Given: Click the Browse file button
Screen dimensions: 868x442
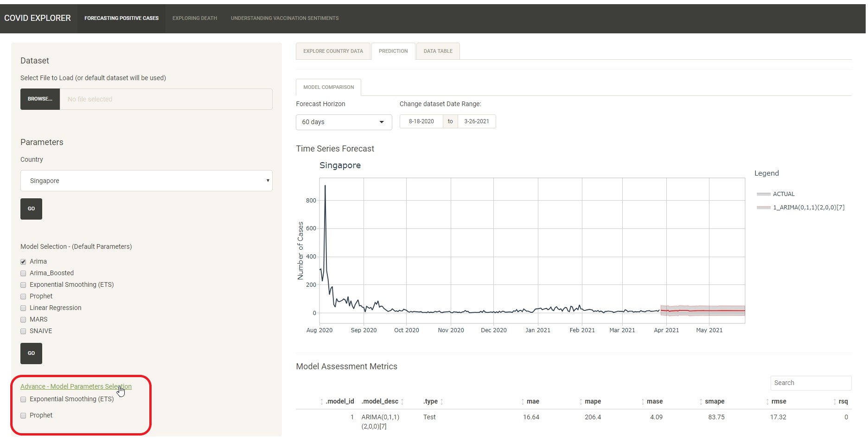Looking at the screenshot, I should 40,99.
